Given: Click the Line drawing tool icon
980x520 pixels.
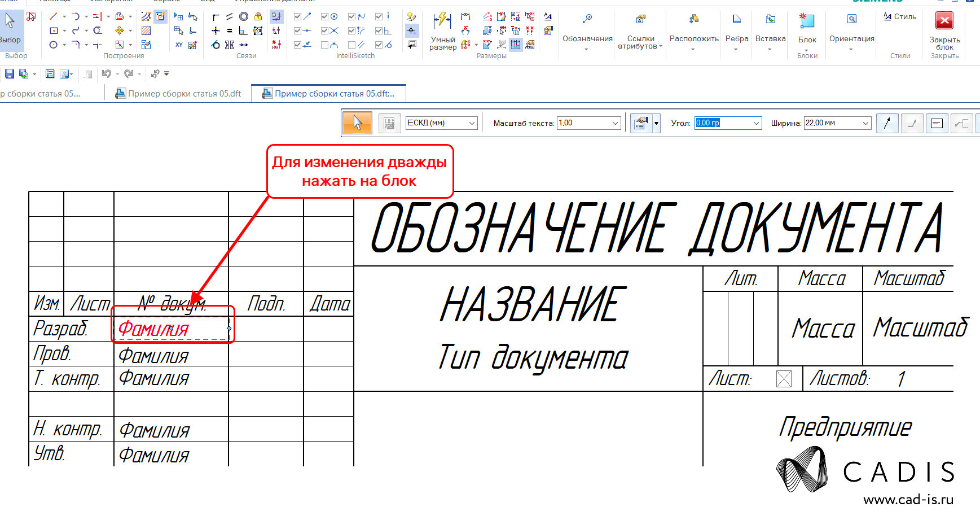Looking at the screenshot, I should point(54,16).
